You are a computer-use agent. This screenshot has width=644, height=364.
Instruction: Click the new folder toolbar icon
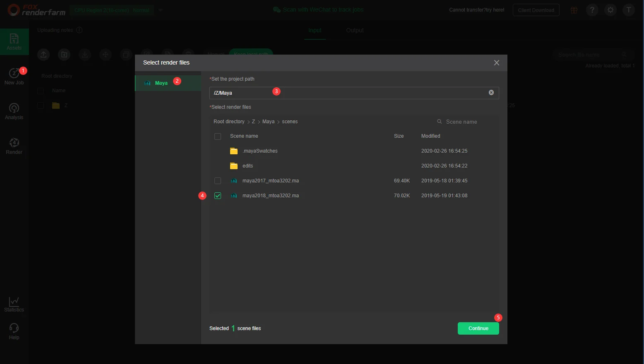point(64,54)
